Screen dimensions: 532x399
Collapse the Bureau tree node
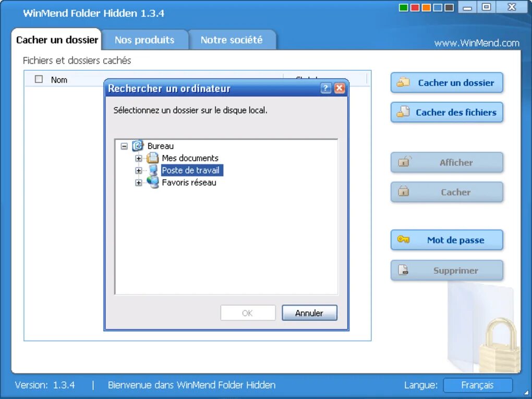[x=124, y=146]
